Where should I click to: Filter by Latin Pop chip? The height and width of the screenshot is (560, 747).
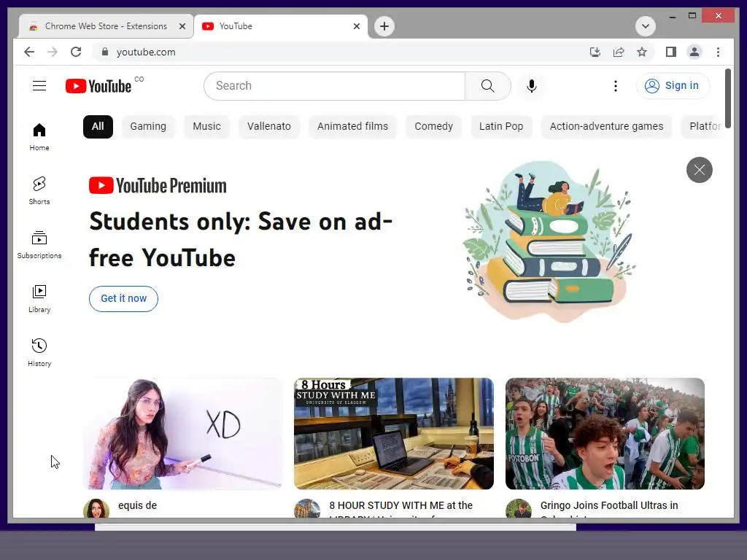(501, 127)
